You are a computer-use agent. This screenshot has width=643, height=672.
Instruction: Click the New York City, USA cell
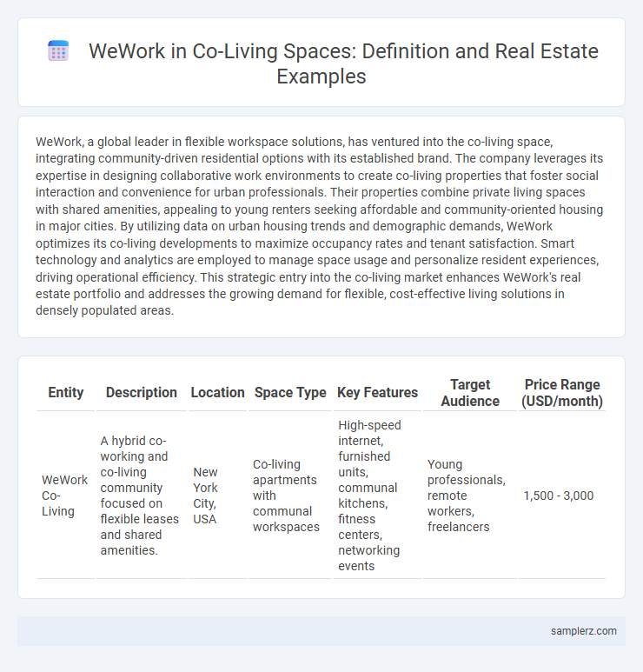[x=217, y=496]
